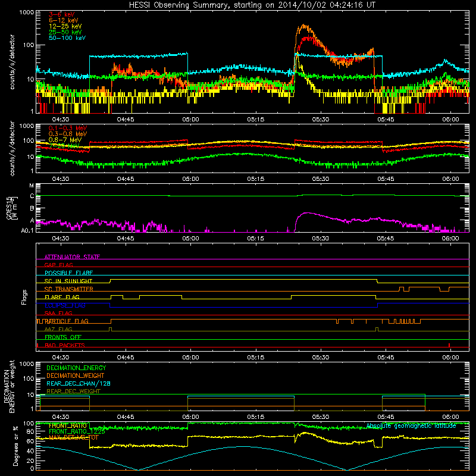The width and height of the screenshot is (476, 476).
Task: Click the POSSIBLE_FLARE flag label
Action: tap(68, 273)
